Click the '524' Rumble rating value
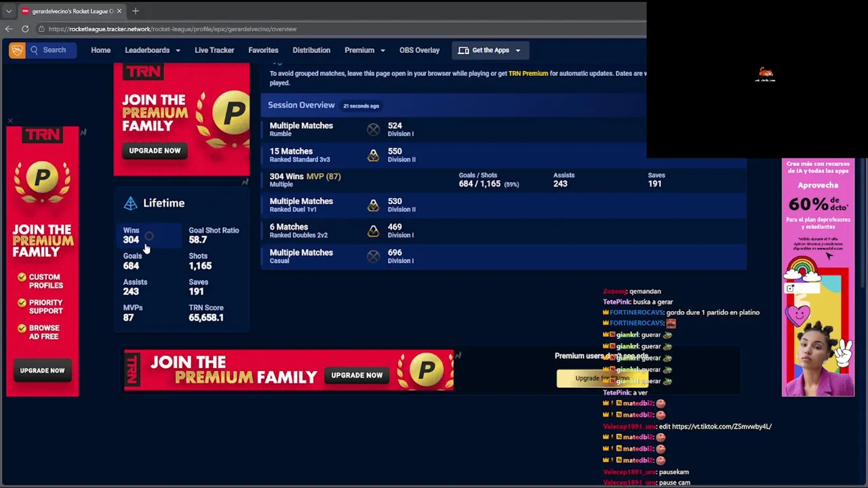The width and height of the screenshot is (868, 488). click(x=395, y=125)
